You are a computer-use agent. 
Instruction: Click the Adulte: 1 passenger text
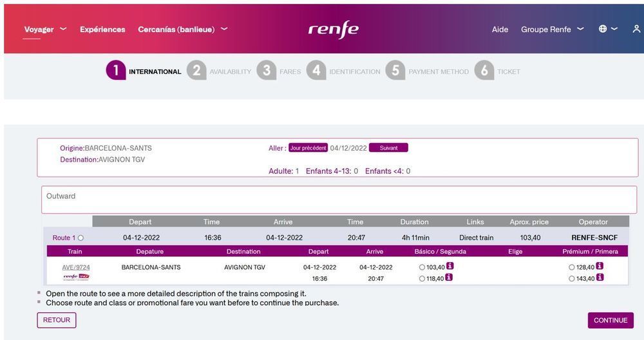[284, 171]
